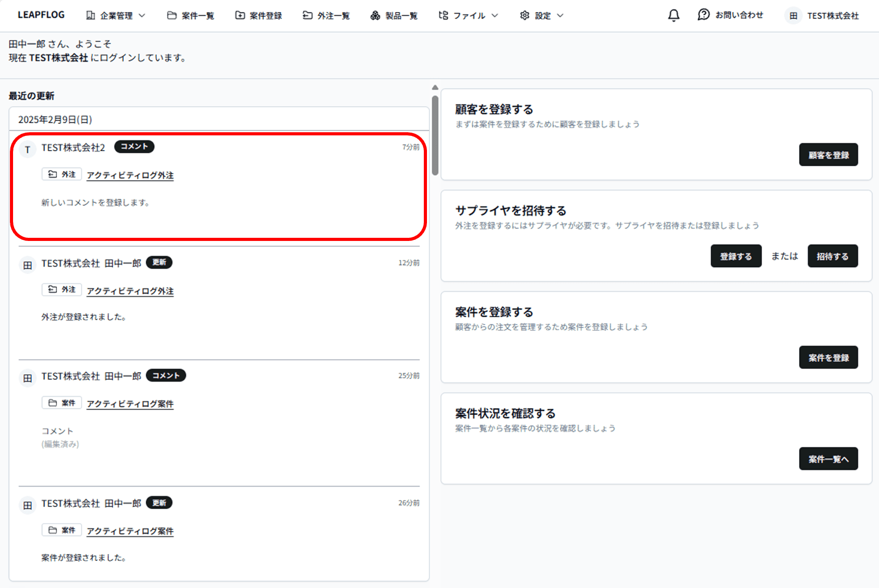
Task: Open the 製品一覧 menu item
Action: pos(394,16)
